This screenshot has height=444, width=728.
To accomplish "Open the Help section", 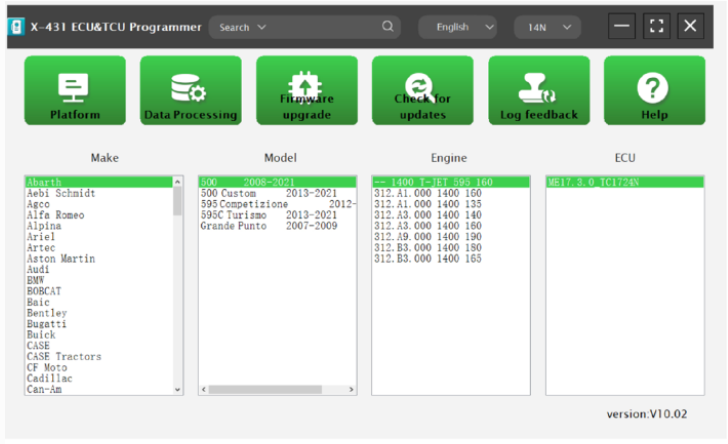I will (654, 90).
